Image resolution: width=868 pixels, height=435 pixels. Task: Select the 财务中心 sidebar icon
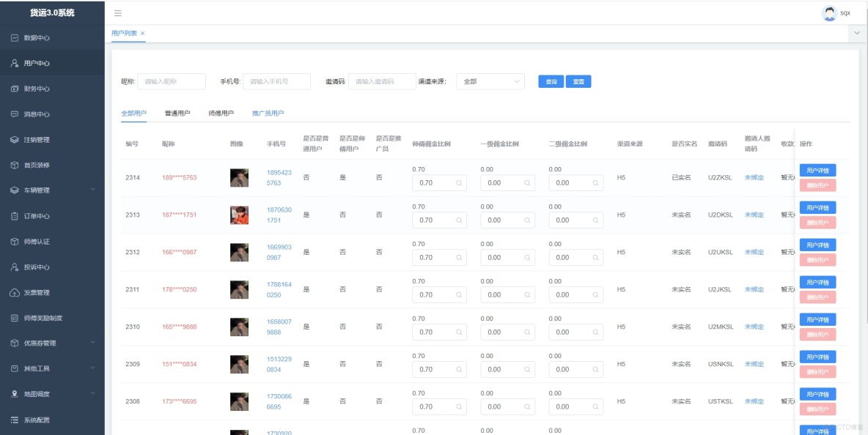[17, 90]
